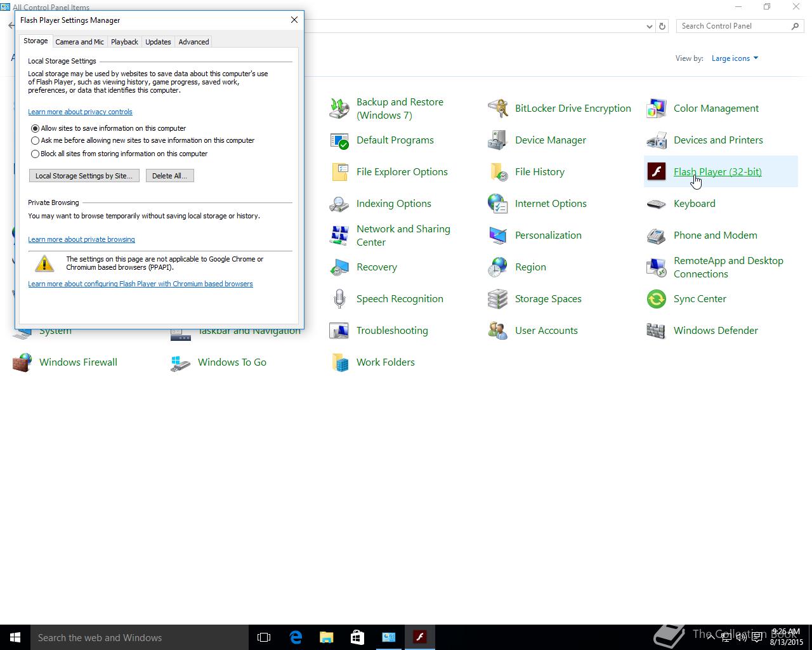This screenshot has width=812, height=650.
Task: Launch Microsoft Edge from the taskbar
Action: 296,637
